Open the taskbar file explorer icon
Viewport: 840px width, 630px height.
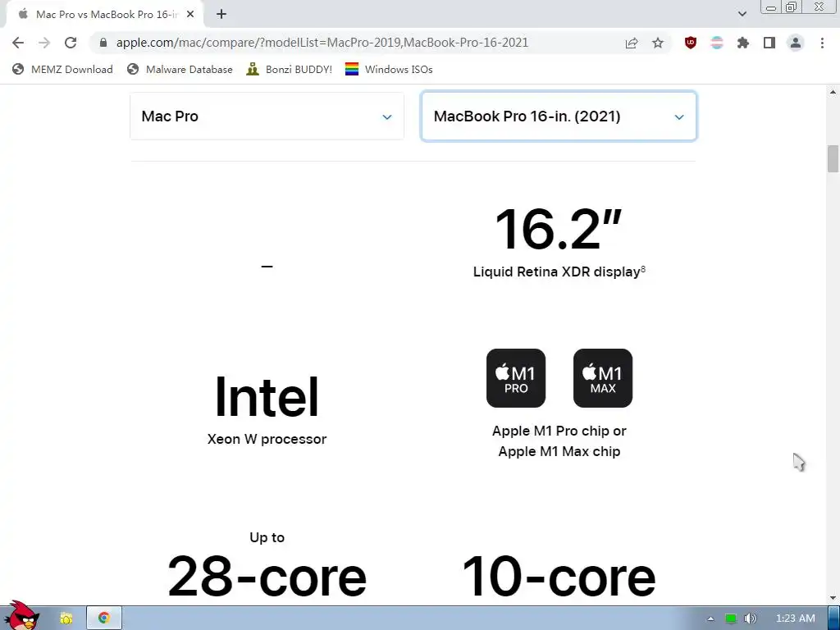[66, 619]
